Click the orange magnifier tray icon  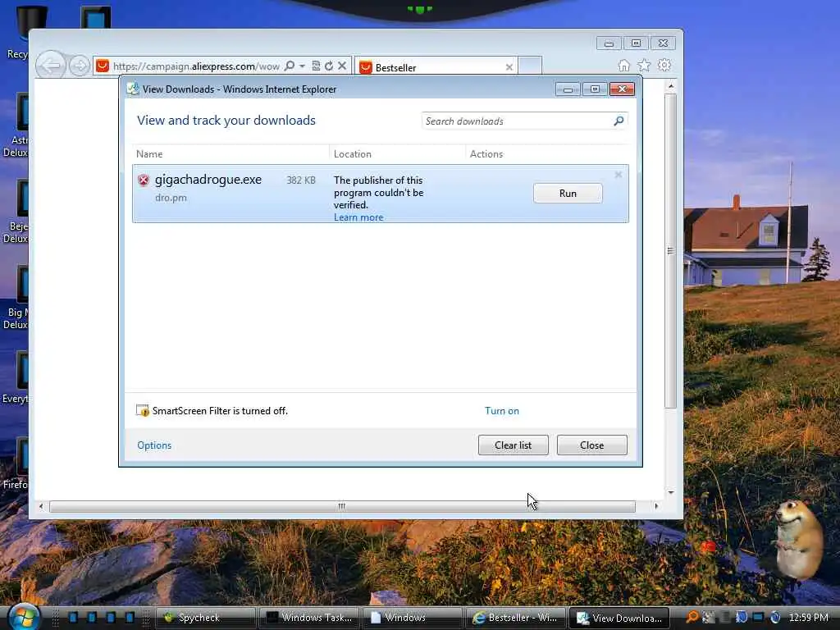692,617
